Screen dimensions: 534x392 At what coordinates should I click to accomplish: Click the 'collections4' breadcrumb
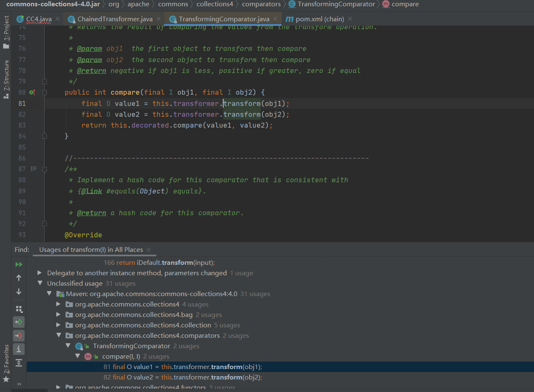[x=215, y=4]
